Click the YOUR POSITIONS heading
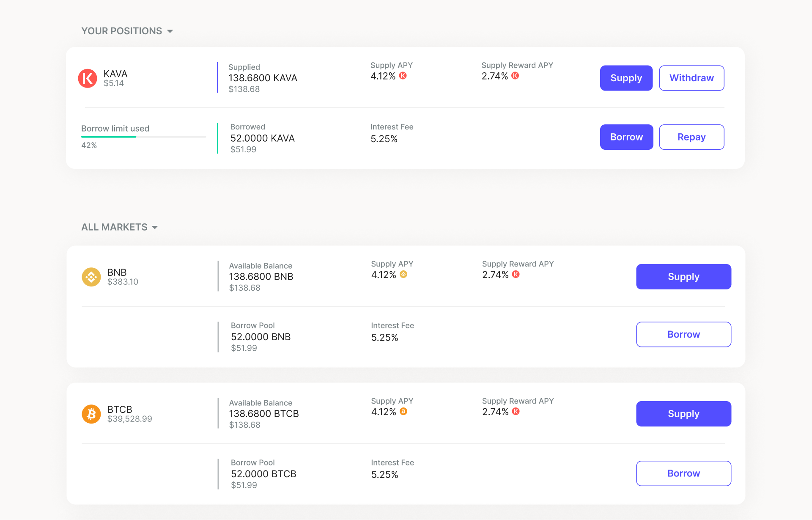The width and height of the screenshot is (812, 520). coord(122,31)
